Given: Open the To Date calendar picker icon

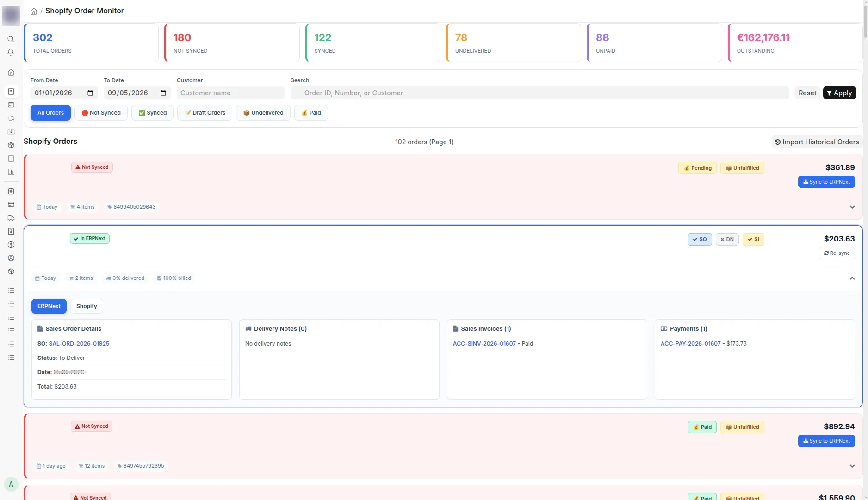Looking at the screenshot, I should (163, 93).
